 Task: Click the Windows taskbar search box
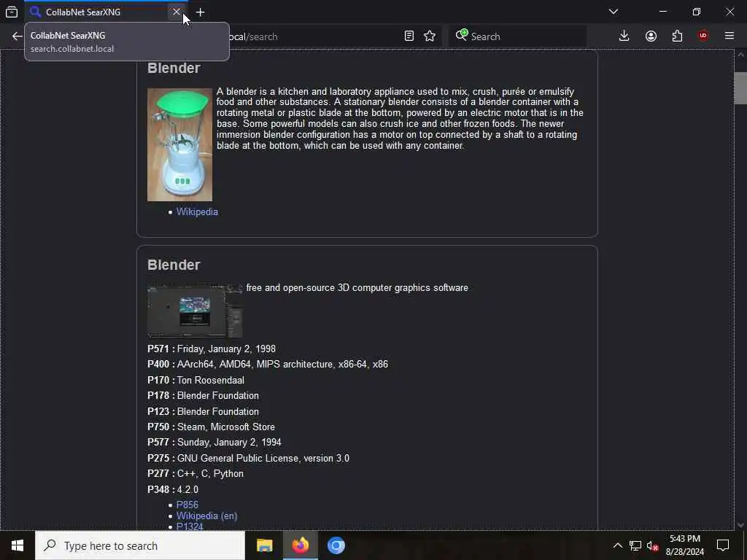pos(140,545)
